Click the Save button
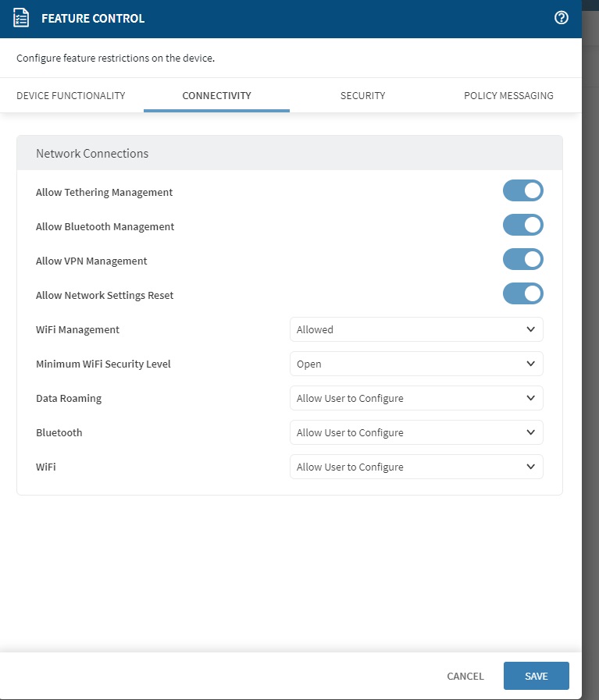 536,676
